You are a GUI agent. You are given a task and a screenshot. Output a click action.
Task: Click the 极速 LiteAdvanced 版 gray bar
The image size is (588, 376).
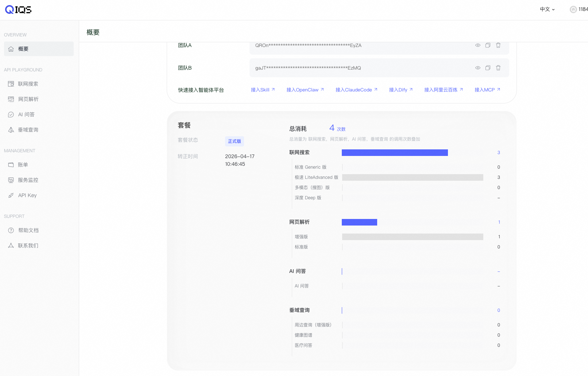click(413, 177)
